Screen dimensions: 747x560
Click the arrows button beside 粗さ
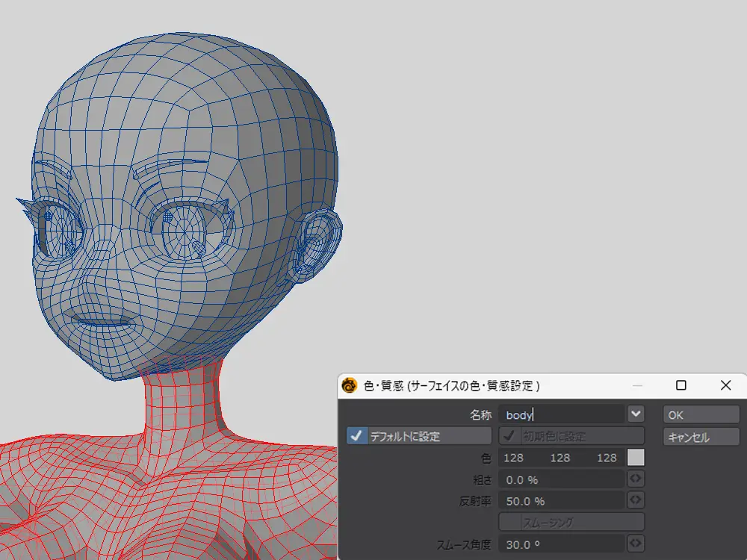coord(636,479)
